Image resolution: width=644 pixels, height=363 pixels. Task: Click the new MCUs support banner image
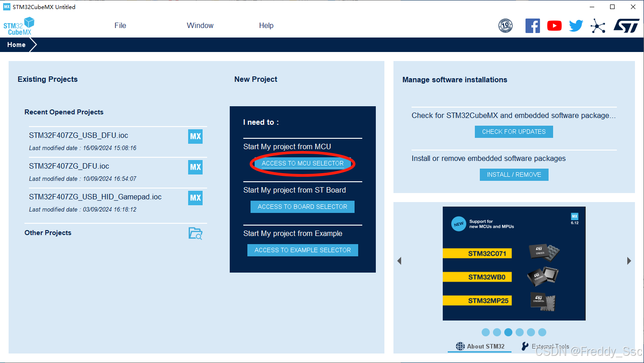514,264
